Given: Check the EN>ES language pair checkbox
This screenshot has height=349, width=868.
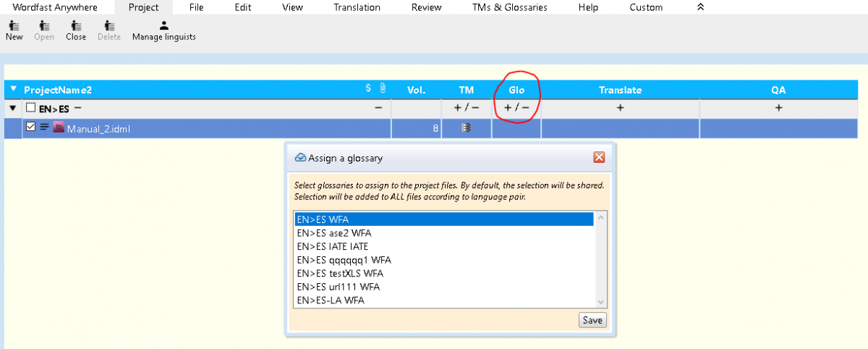Looking at the screenshot, I should [30, 108].
